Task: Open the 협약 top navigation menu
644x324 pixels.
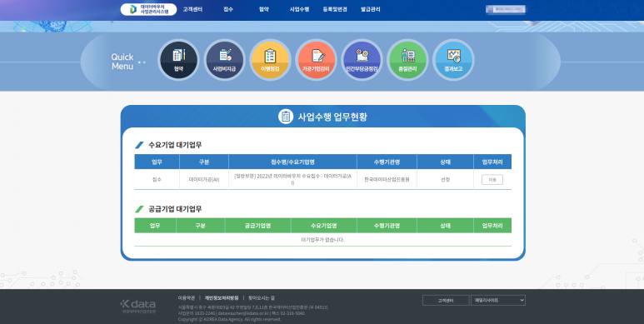Action: [x=264, y=9]
